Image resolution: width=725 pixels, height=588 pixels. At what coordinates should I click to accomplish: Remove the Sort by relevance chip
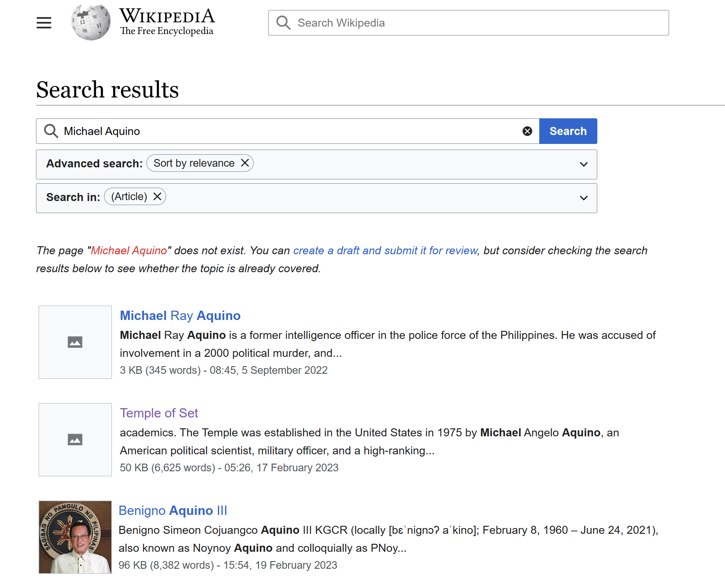245,163
